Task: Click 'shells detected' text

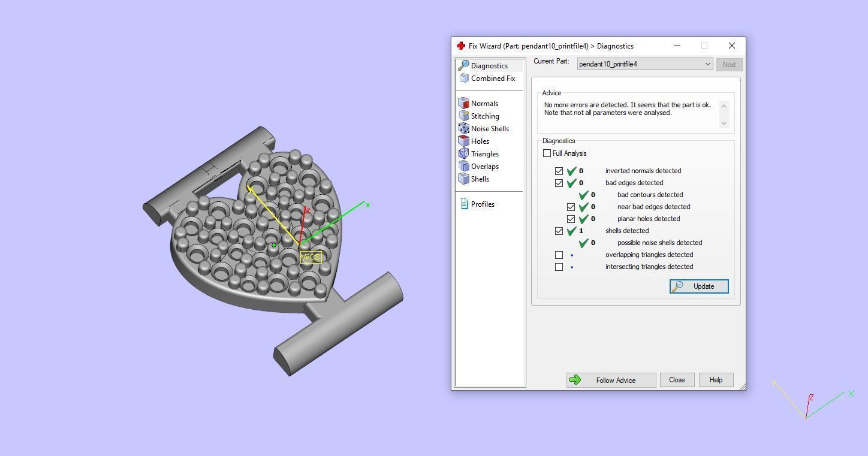Action: (x=627, y=231)
